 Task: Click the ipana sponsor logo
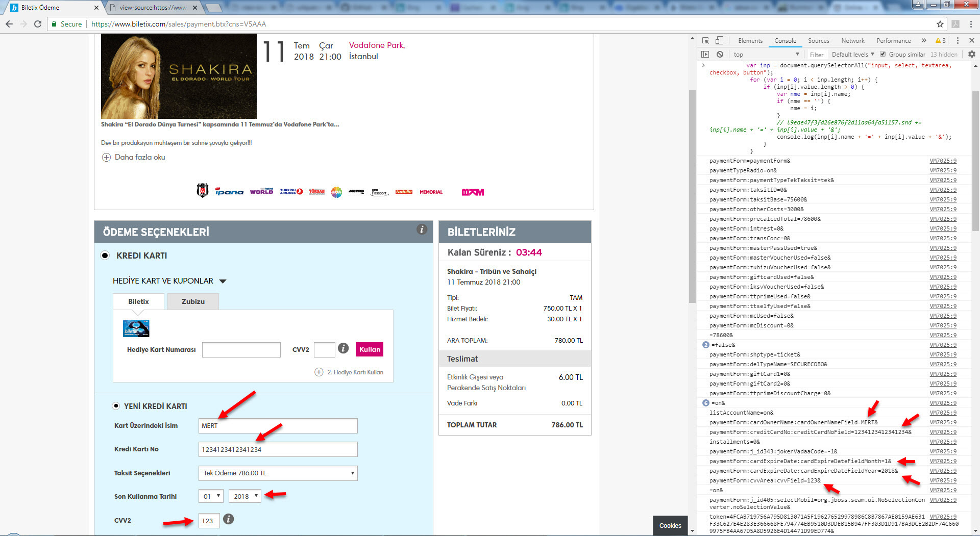click(x=229, y=192)
